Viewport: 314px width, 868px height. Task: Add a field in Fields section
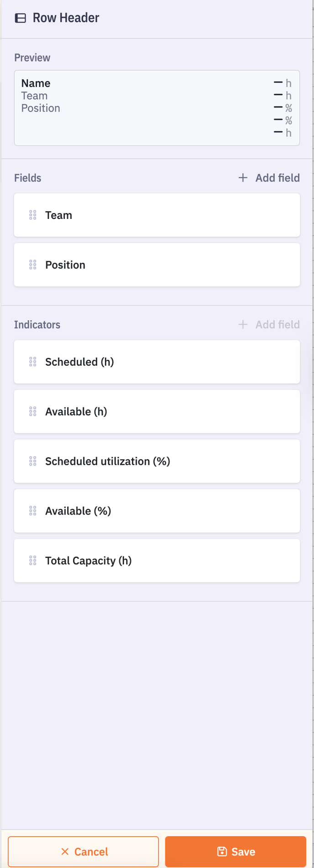click(269, 178)
